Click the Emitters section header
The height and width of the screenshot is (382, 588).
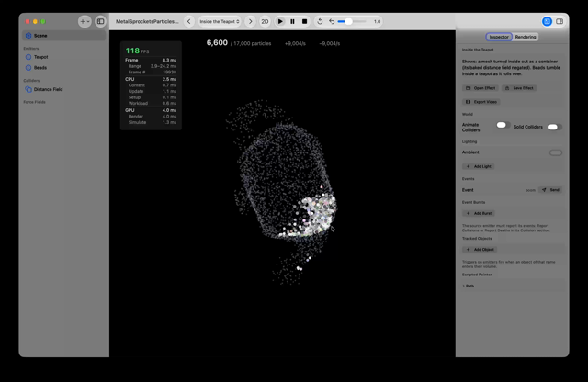tap(31, 49)
